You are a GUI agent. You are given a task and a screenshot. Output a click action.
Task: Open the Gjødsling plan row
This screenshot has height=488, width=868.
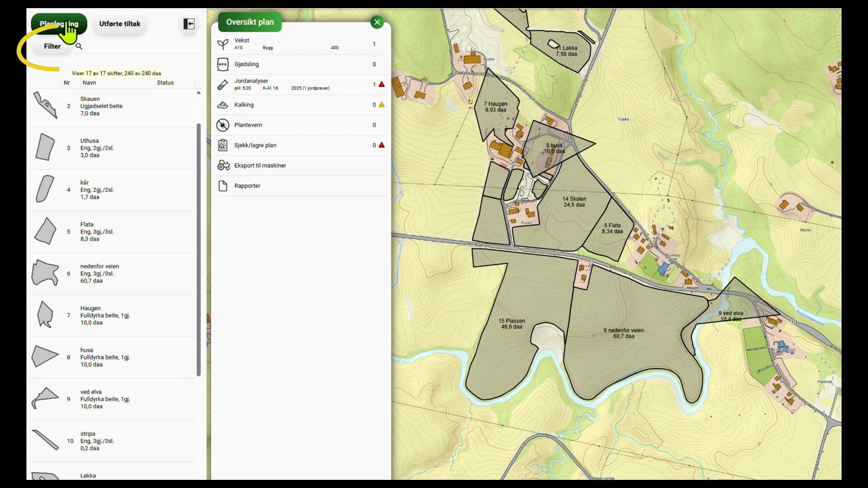tap(301, 64)
